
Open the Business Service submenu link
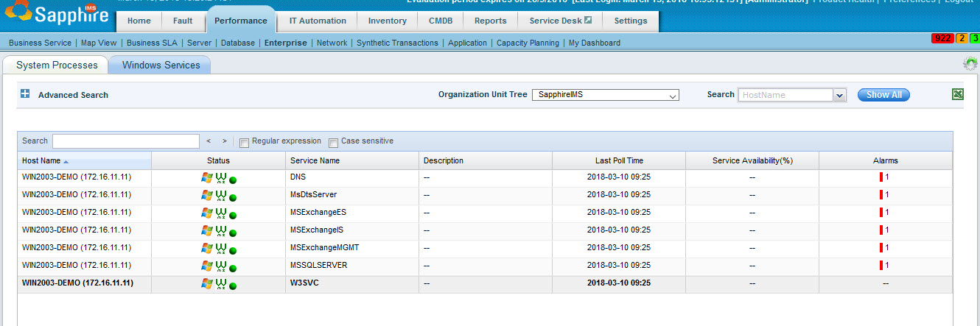click(x=41, y=43)
